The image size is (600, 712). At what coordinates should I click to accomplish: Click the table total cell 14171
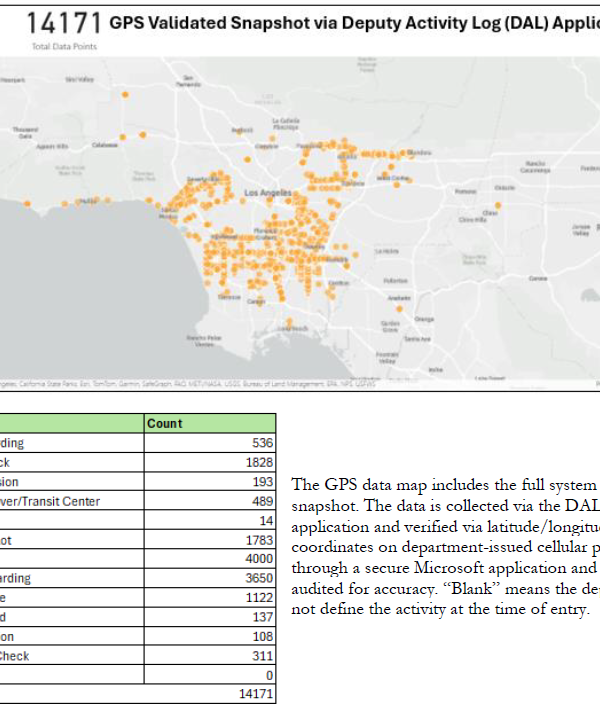[x=210, y=693]
